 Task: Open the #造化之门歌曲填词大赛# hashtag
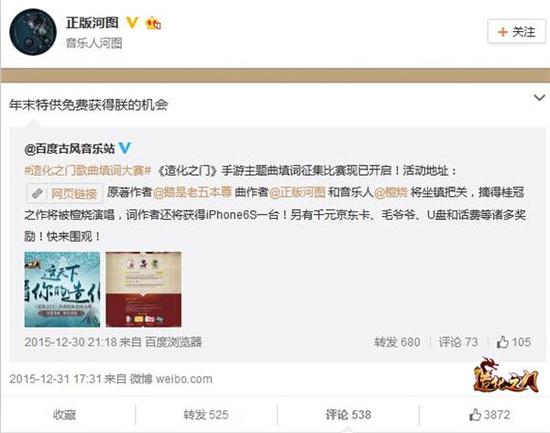point(88,171)
